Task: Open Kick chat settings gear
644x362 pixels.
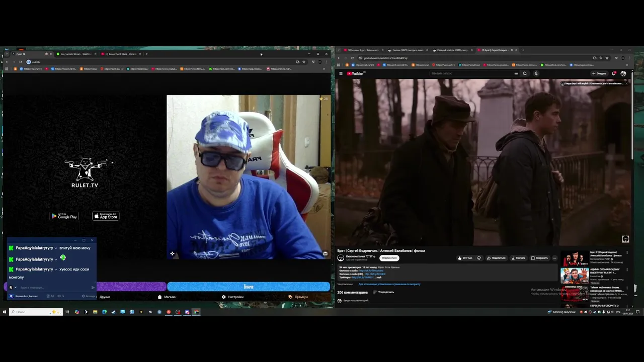Action: coord(84,296)
